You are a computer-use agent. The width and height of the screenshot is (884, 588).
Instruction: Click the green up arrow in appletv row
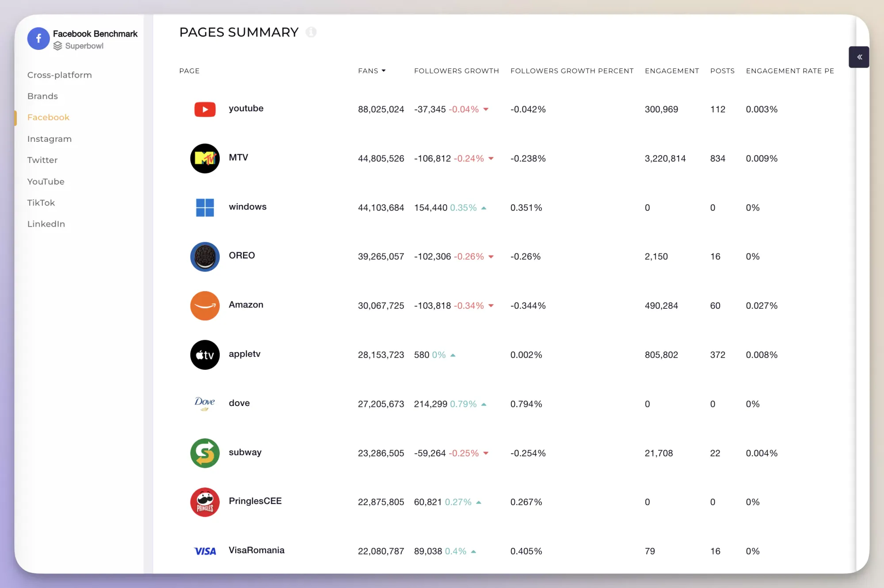tap(453, 355)
